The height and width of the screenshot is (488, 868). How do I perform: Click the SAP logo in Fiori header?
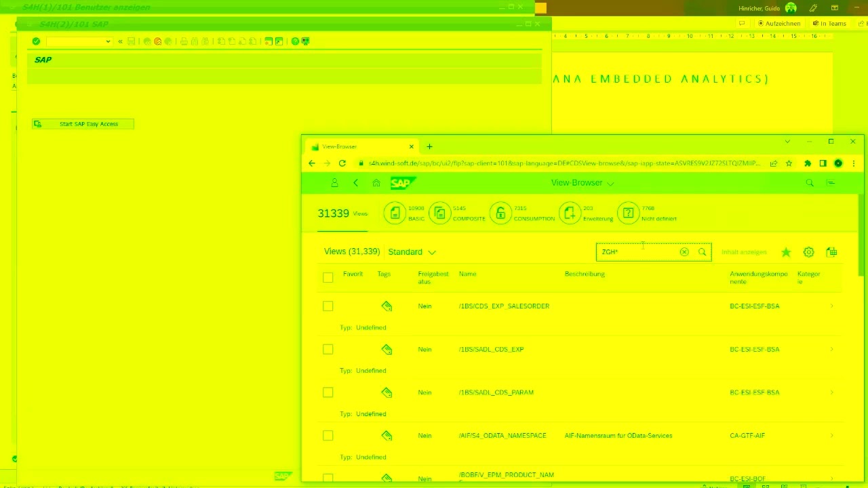coord(403,183)
